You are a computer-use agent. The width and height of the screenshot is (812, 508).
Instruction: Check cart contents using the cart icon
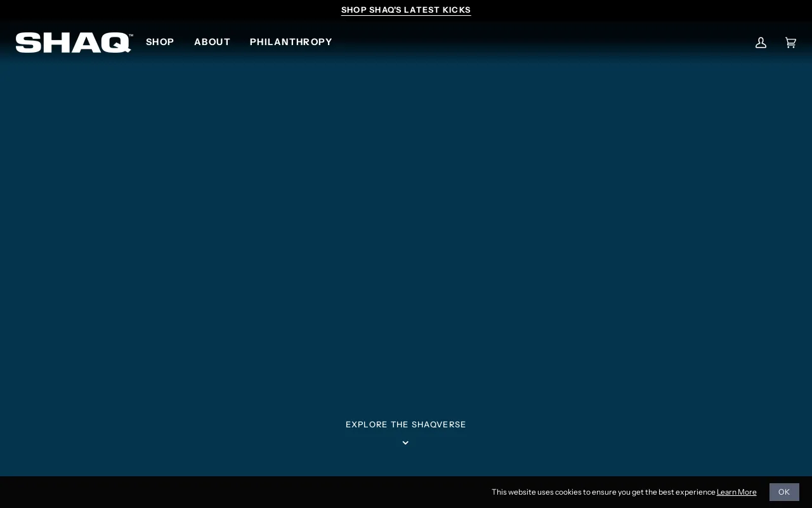click(790, 43)
